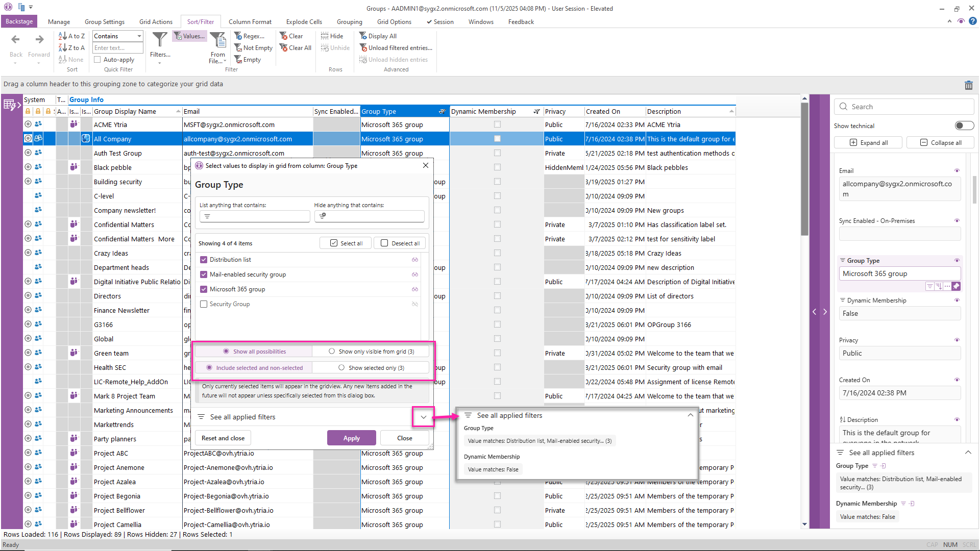The image size is (980, 551).
Task: Uncheck the Distribution list checkbox
Action: click(x=204, y=260)
